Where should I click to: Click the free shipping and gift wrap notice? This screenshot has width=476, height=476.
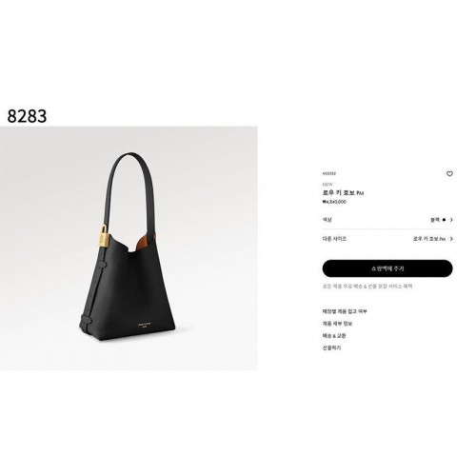(367, 287)
